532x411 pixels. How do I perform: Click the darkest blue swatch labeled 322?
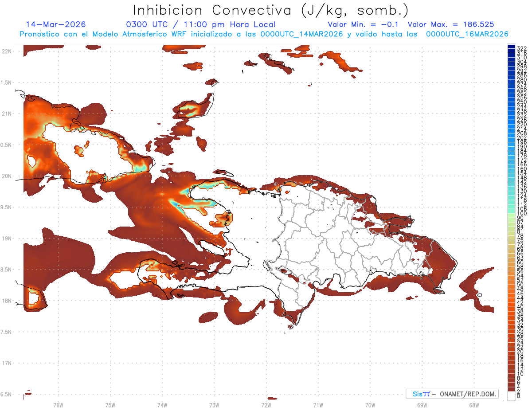point(512,47)
